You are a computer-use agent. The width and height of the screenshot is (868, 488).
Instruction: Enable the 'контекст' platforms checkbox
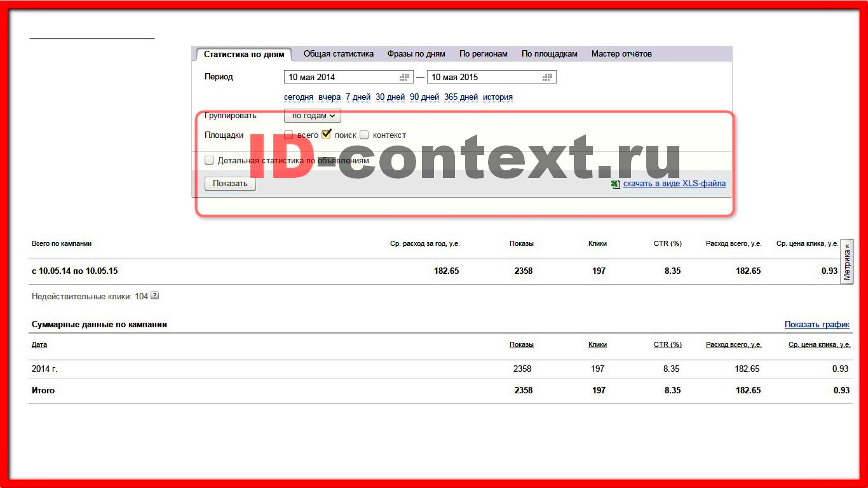[x=364, y=135]
